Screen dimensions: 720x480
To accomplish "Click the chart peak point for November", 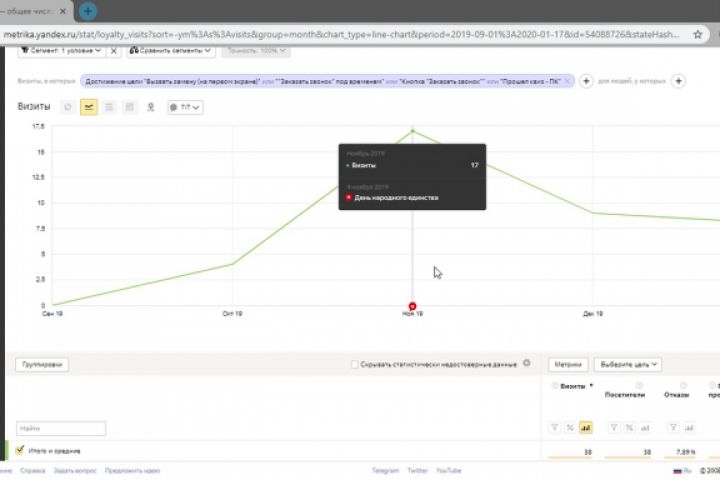I will [412, 131].
